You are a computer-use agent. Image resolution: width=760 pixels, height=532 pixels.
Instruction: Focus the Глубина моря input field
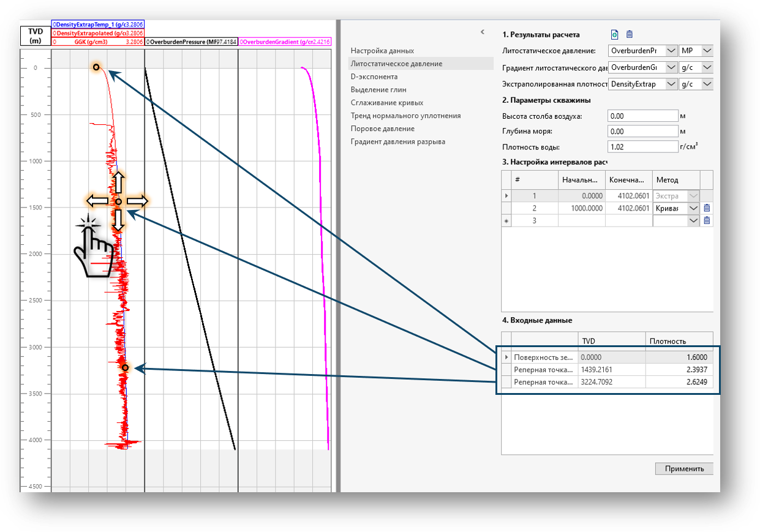click(642, 131)
